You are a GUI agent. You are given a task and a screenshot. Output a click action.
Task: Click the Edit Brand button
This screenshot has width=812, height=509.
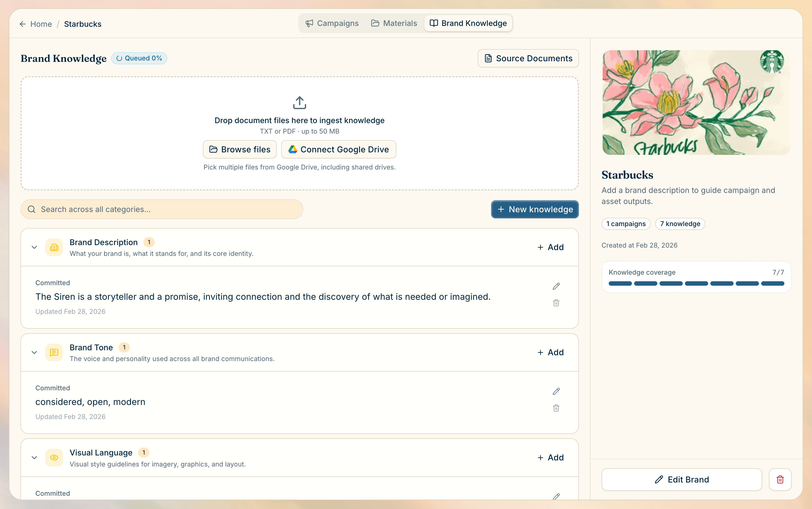682,479
